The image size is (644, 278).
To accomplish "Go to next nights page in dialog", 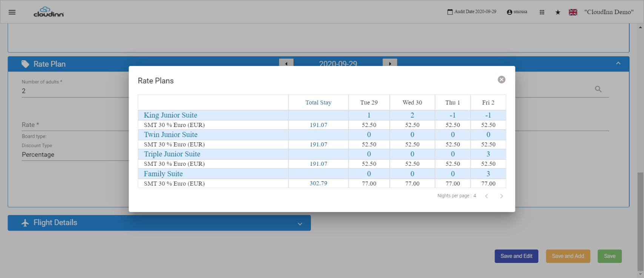I will 501,196.
